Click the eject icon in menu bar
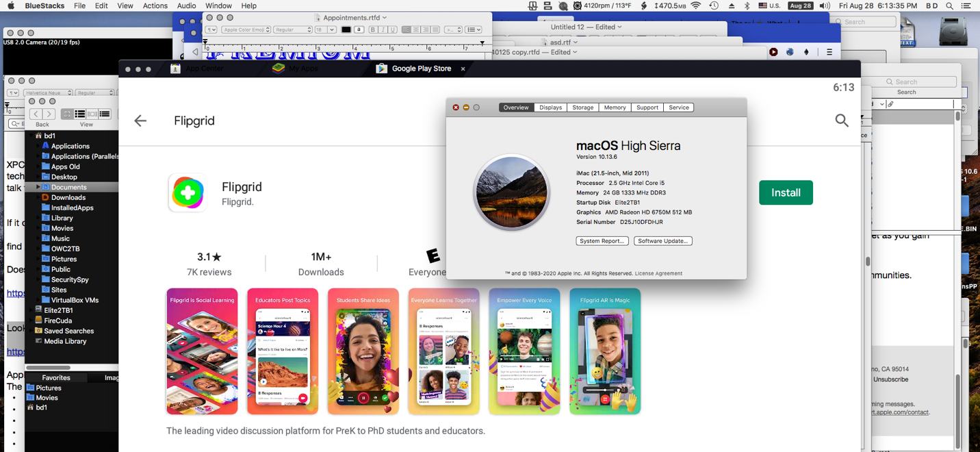Viewport: 980px width, 452px height. click(732, 5)
